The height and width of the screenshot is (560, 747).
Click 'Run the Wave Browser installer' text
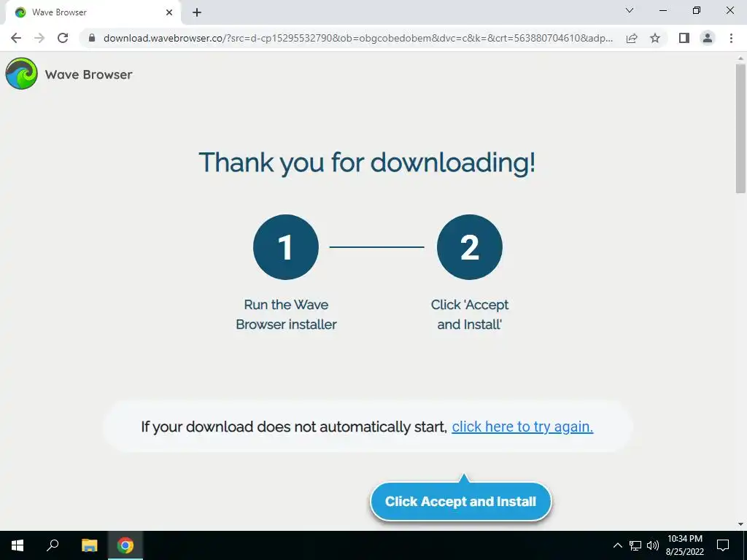[286, 314]
